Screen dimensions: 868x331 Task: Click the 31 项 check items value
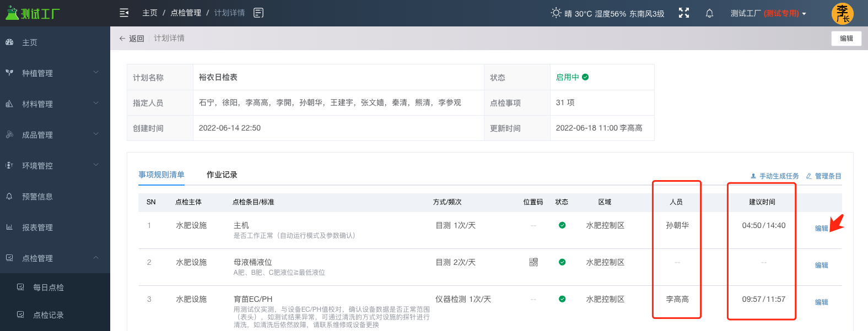565,102
